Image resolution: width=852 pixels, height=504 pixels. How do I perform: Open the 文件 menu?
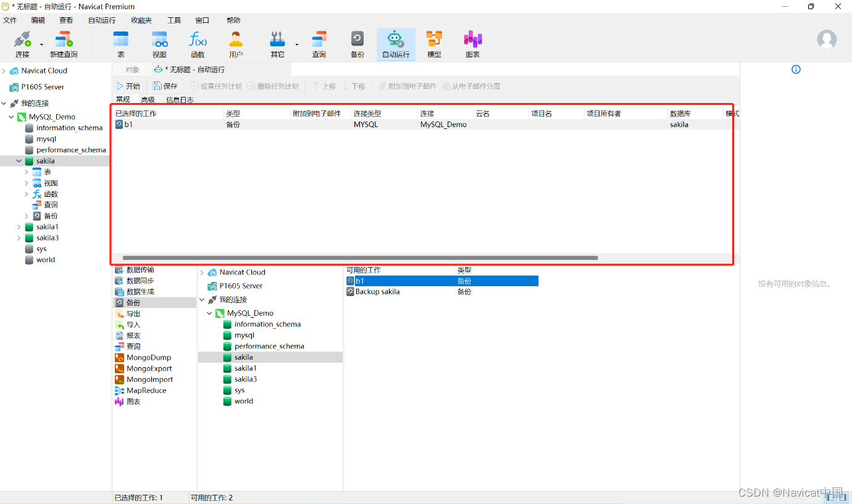click(10, 20)
